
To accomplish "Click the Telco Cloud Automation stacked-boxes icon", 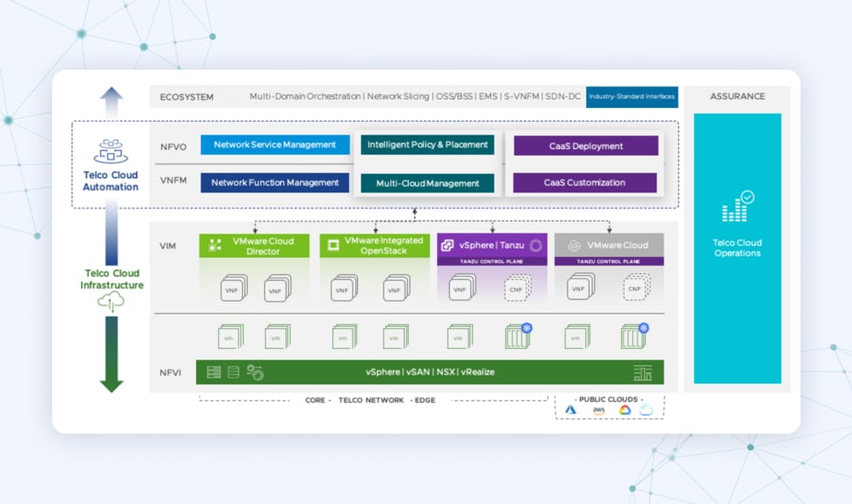I will [110, 152].
